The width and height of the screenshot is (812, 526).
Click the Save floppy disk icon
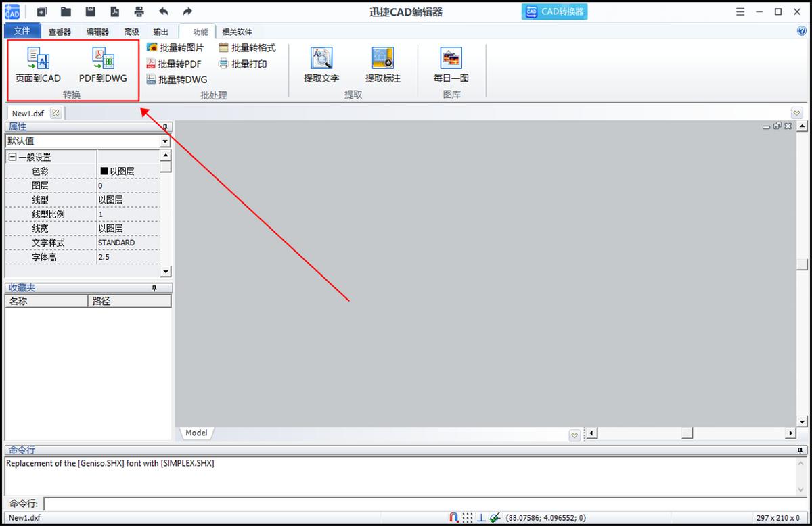click(x=91, y=11)
